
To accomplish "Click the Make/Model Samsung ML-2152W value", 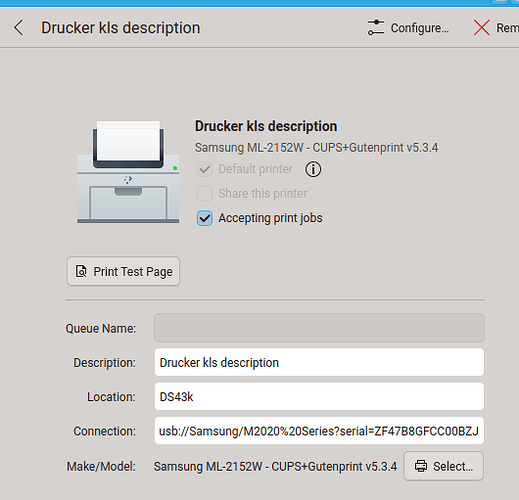I will tap(275, 466).
